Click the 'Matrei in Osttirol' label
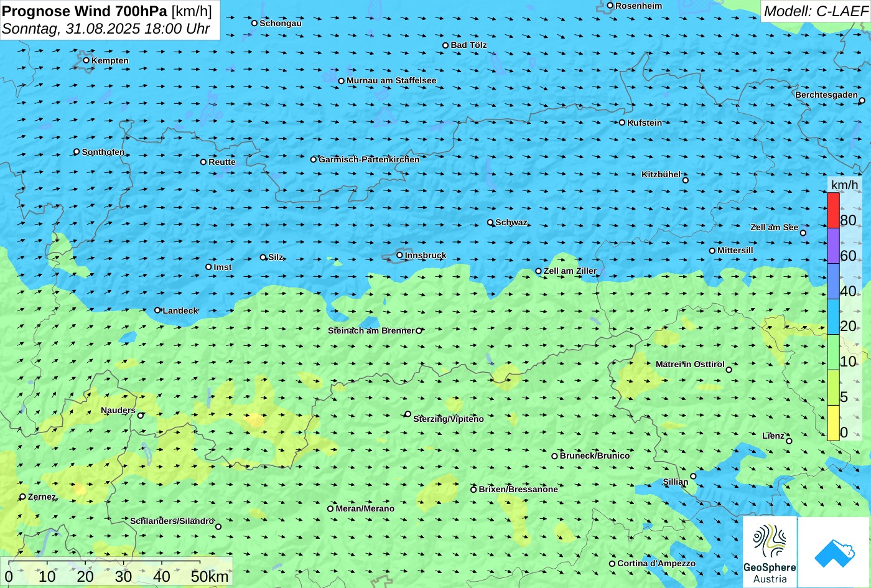 click(690, 364)
